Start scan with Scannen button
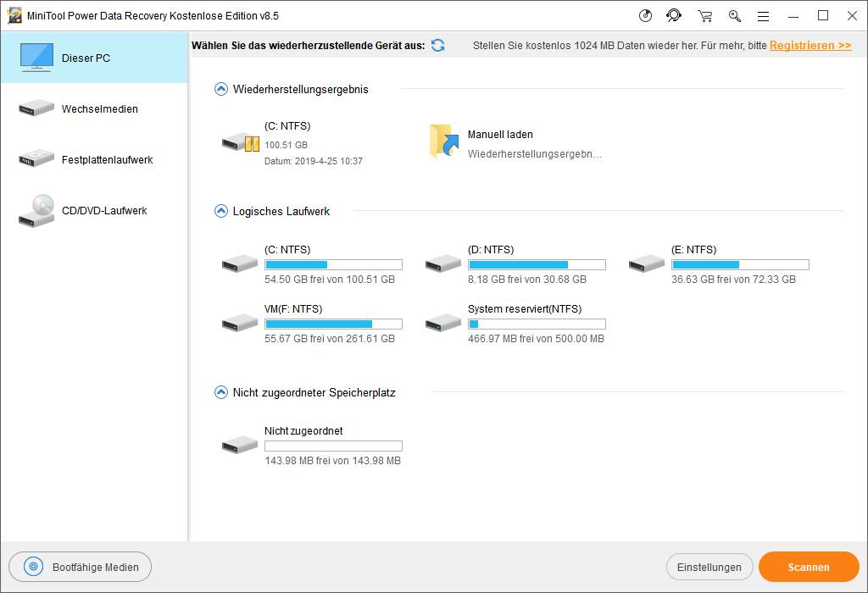The width and height of the screenshot is (868, 593). point(809,567)
